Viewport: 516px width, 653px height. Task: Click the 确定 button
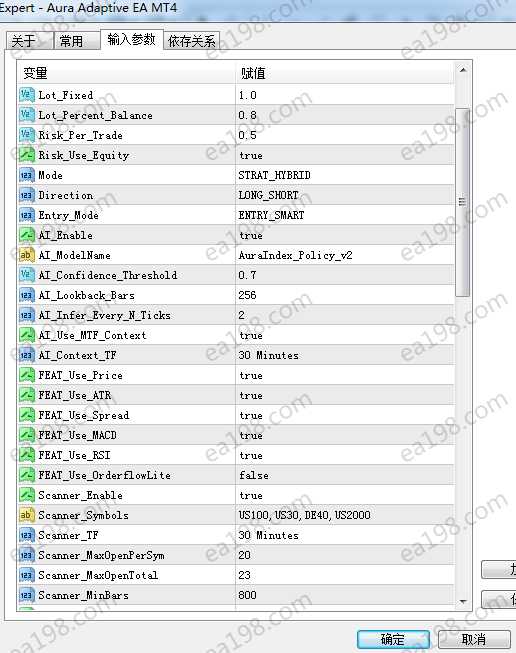393,639
